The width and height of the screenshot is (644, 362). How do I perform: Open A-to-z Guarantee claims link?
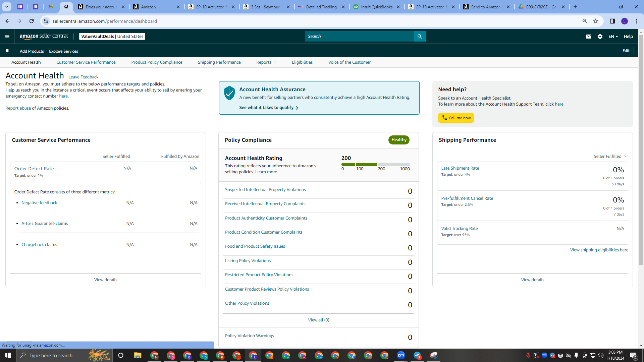point(45,224)
